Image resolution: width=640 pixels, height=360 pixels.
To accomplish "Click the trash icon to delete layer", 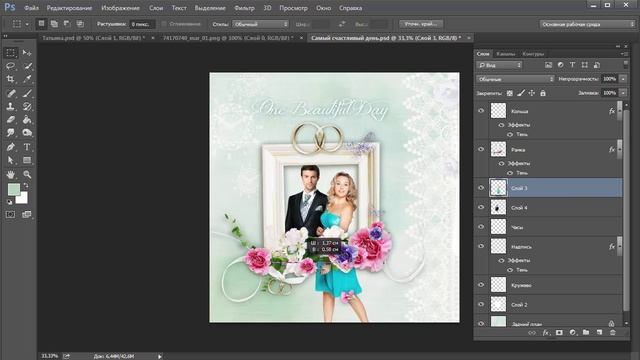I will [613, 333].
